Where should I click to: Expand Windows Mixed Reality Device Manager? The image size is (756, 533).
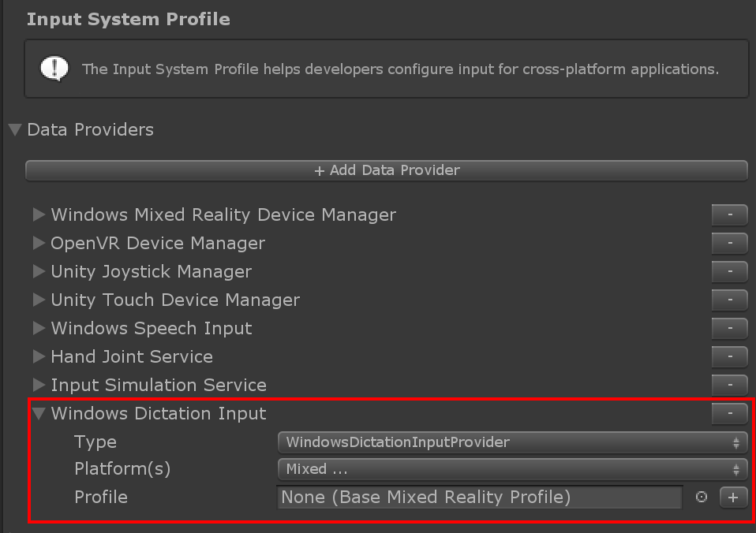[39, 214]
